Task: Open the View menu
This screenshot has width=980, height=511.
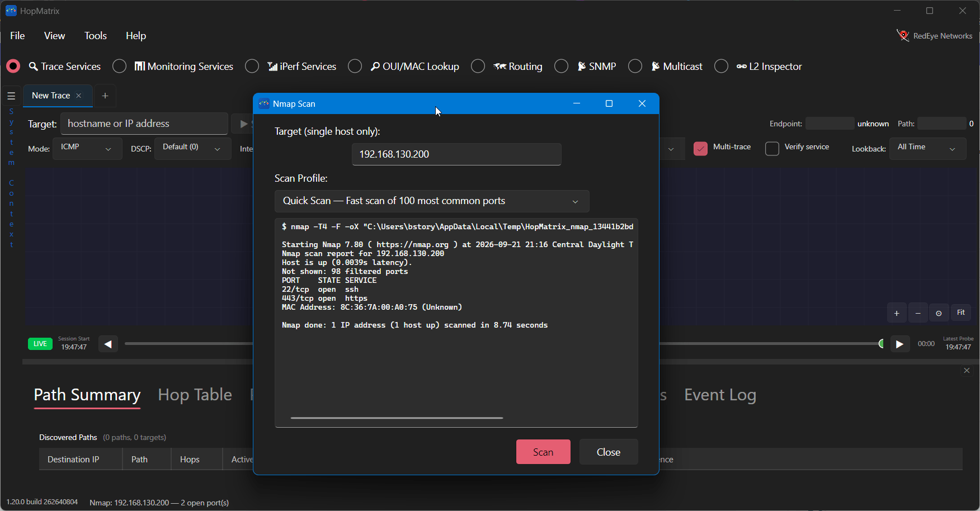Action: pos(54,36)
